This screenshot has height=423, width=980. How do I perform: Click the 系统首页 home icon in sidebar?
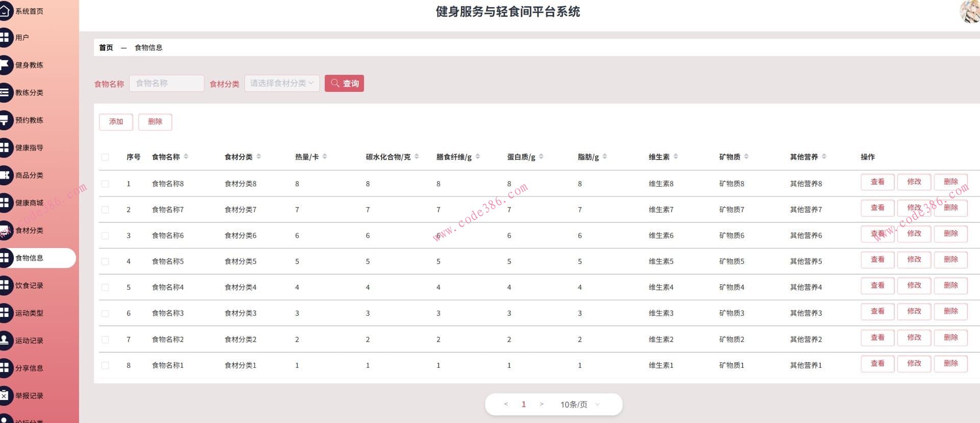click(4, 10)
